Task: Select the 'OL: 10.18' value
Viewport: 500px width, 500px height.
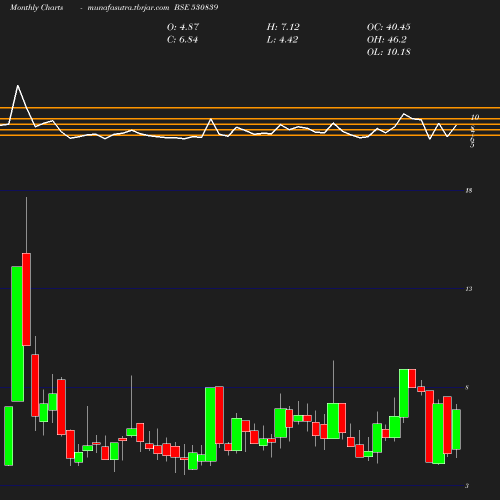Action: click(x=389, y=52)
